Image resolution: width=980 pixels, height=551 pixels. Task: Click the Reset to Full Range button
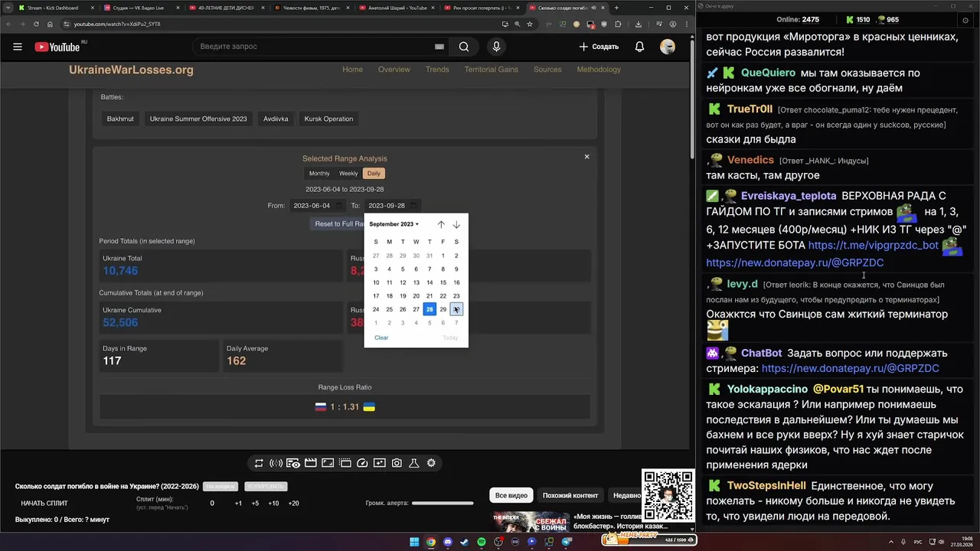(338, 224)
